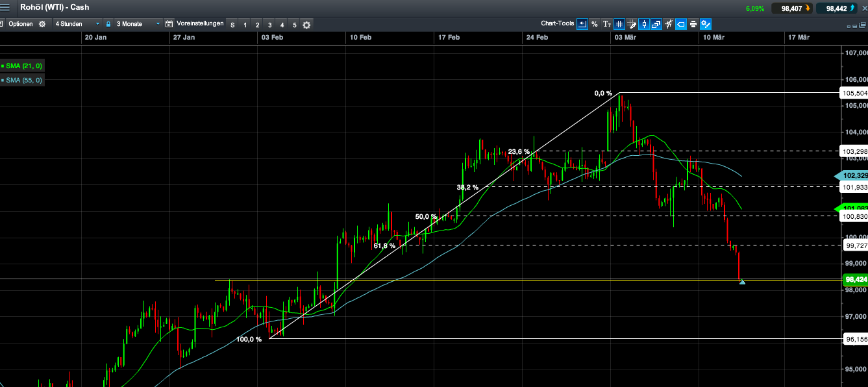Screen dimensions: 868x387
Task: Select the drawing tools pencil icon
Action: (632, 24)
